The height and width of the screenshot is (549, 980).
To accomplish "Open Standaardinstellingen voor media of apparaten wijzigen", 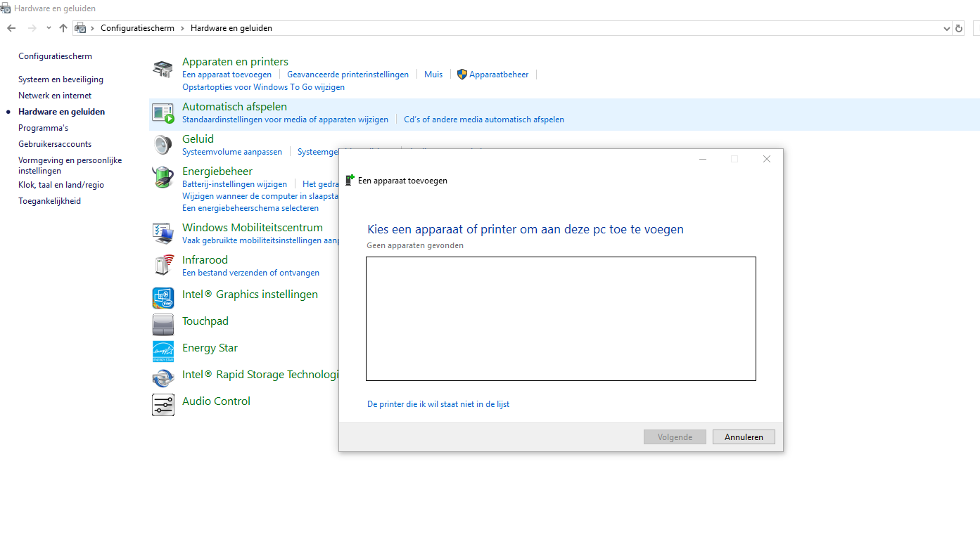I will tap(285, 120).
